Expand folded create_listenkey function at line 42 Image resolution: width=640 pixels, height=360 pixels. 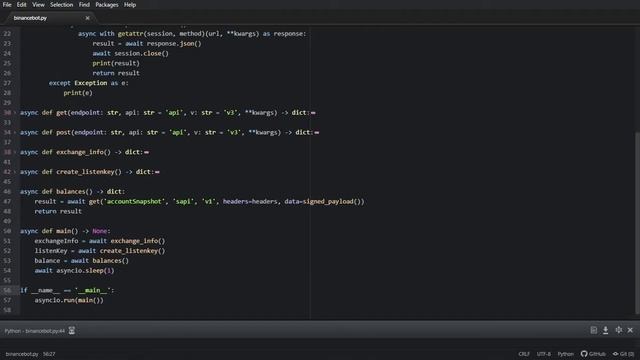pyautogui.click(x=15, y=172)
